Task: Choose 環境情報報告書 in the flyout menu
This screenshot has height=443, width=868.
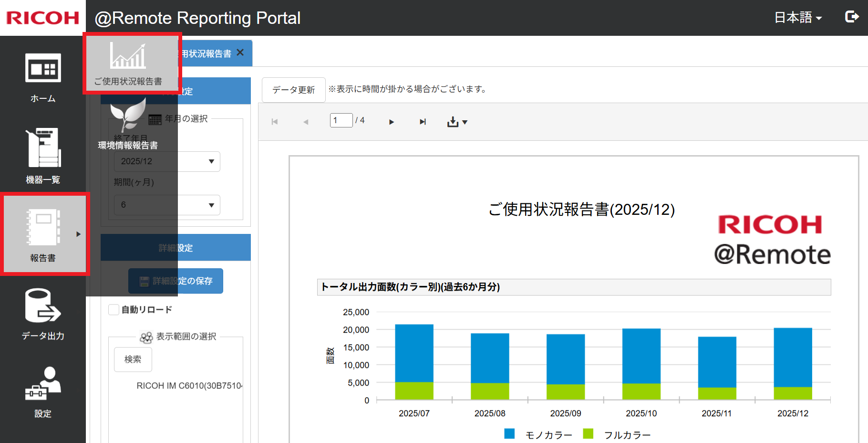Action: (128, 124)
